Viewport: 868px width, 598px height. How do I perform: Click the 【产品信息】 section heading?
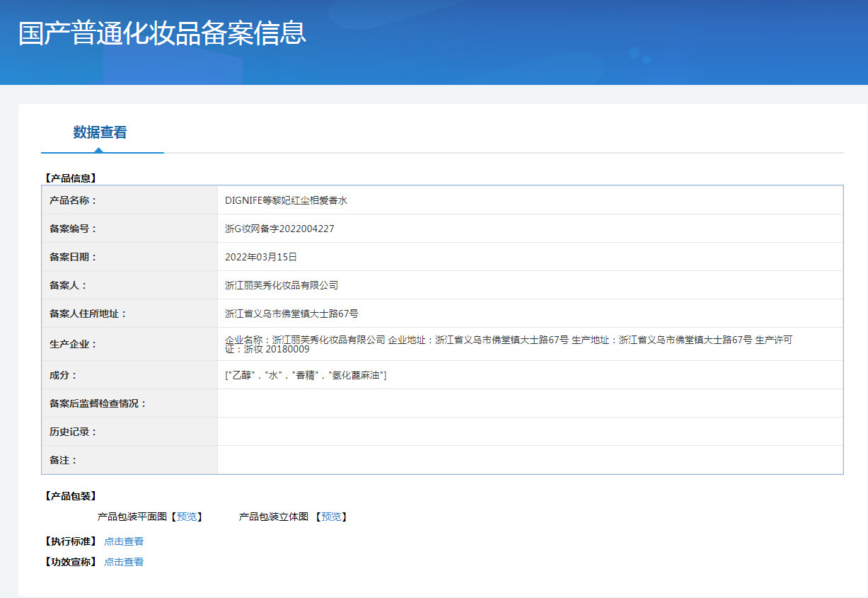pos(69,178)
